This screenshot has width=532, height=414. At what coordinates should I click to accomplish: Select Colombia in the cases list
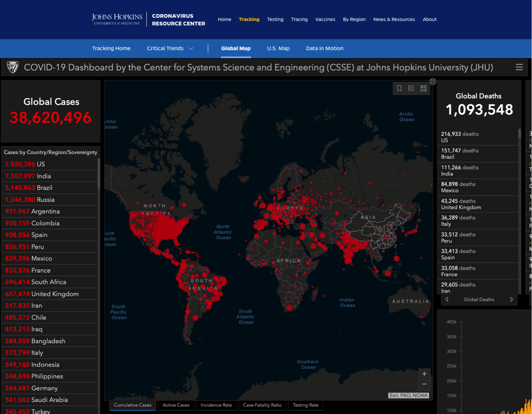coord(49,223)
